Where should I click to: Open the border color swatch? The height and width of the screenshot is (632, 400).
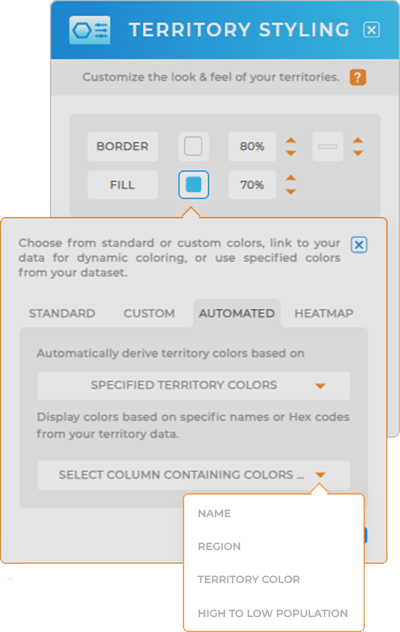coord(193,146)
